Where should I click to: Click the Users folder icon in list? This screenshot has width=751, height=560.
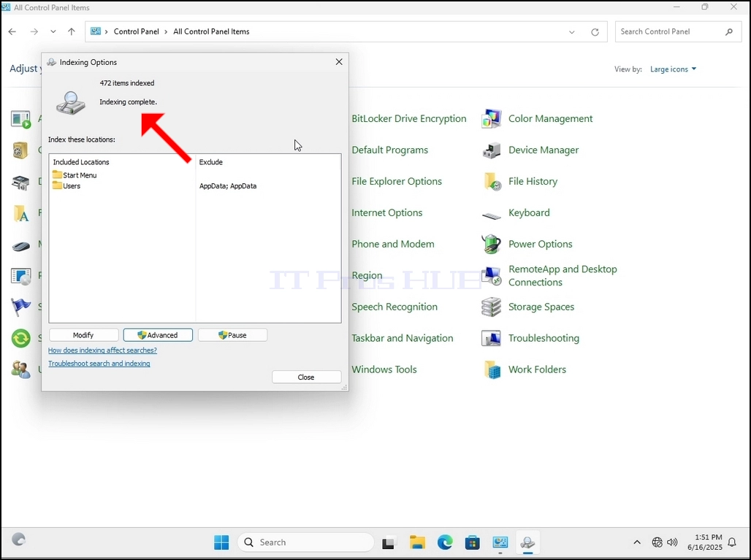pos(57,185)
